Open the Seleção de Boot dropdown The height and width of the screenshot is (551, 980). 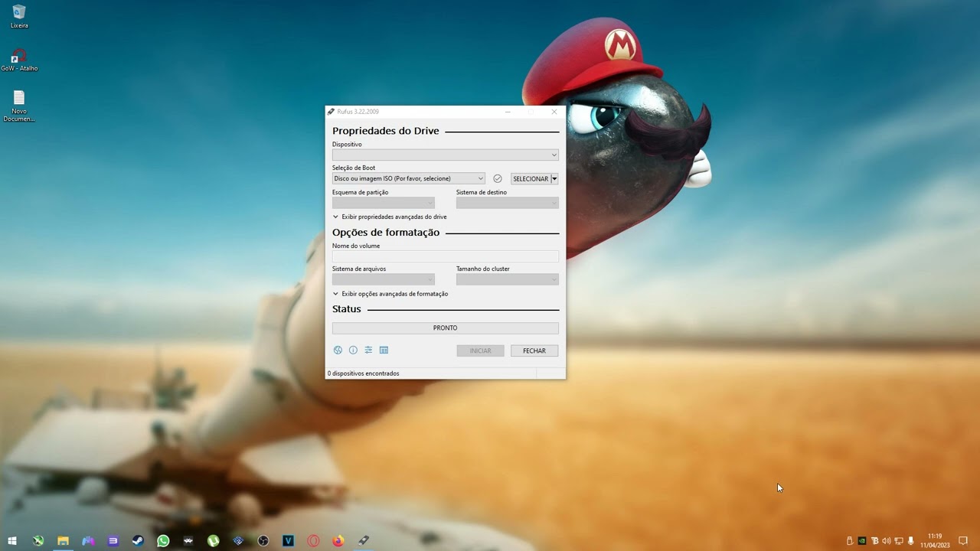[x=408, y=178]
